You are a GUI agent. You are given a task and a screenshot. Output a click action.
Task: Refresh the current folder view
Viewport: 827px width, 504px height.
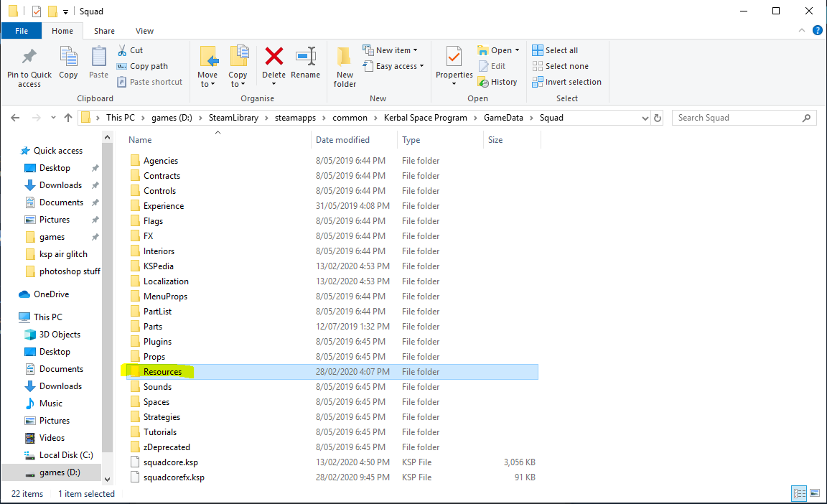658,118
